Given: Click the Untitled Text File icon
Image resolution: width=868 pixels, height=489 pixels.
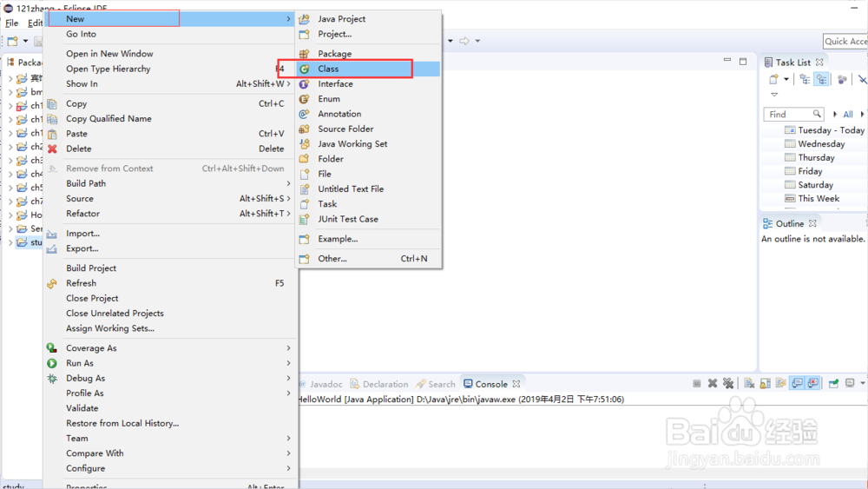Looking at the screenshot, I should (304, 188).
